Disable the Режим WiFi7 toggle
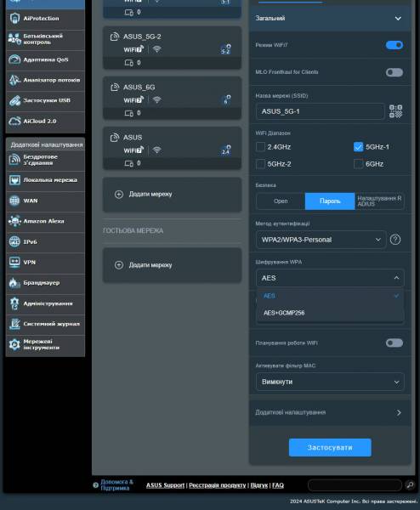This screenshot has height=510, width=420. click(394, 45)
